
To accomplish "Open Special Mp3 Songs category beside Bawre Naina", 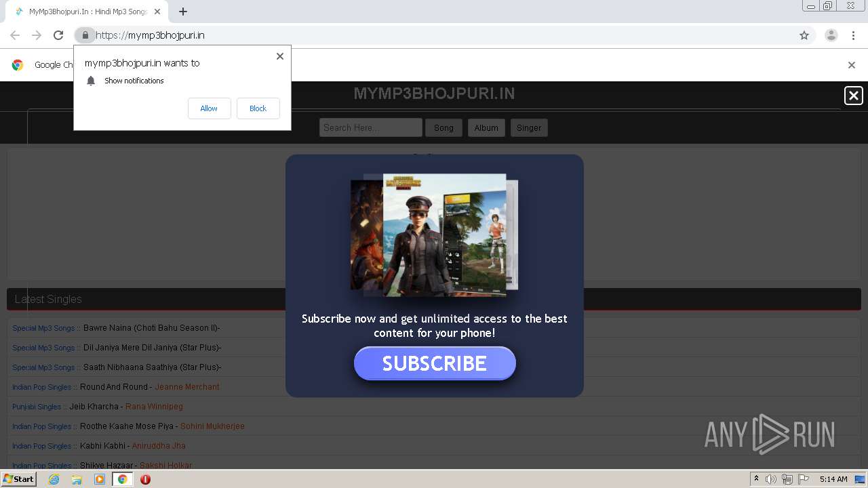I will click(43, 328).
